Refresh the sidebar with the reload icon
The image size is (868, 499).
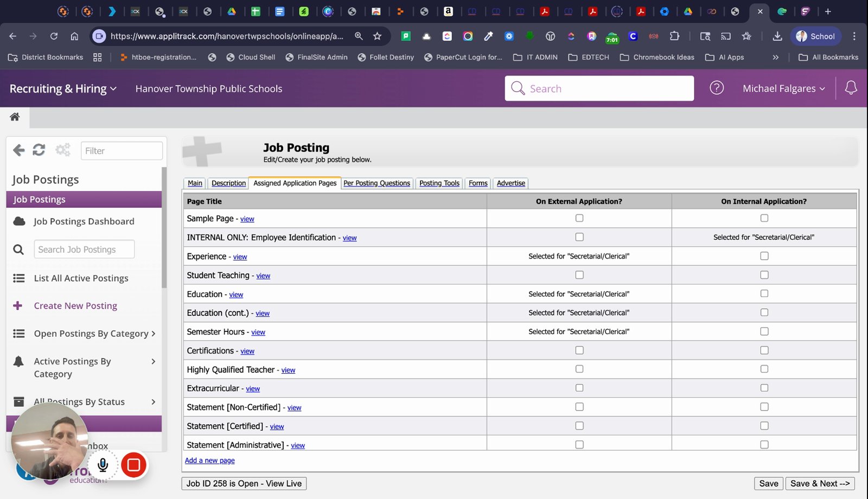(x=39, y=150)
